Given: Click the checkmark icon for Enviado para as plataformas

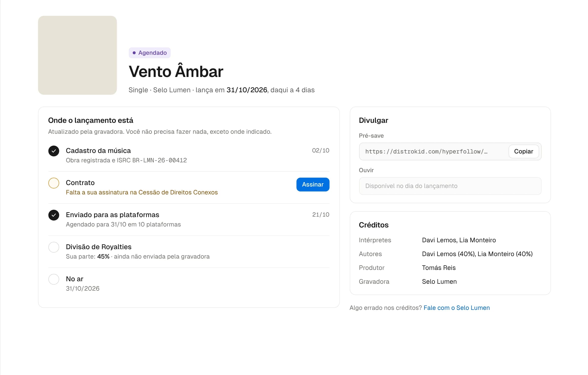Looking at the screenshot, I should pos(54,215).
